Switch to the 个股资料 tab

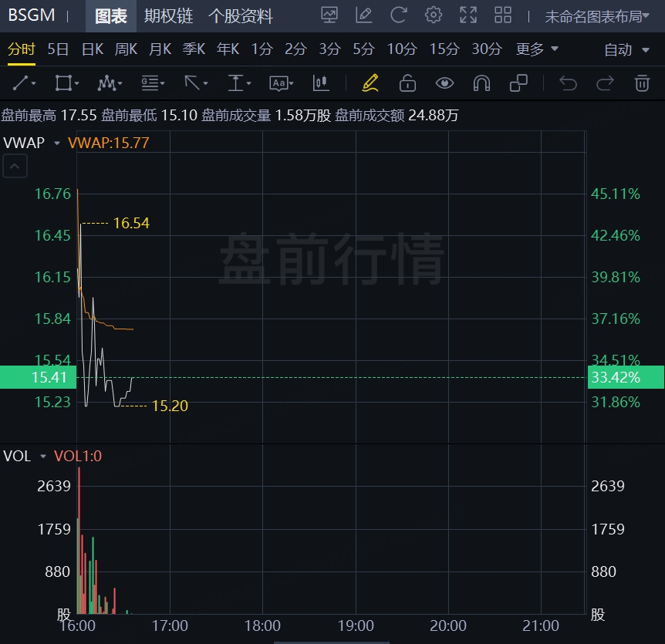(x=241, y=15)
